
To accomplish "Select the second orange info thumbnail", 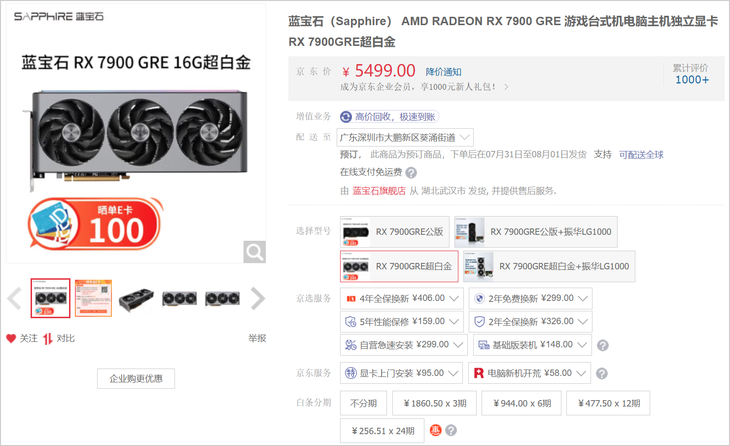I will (x=94, y=298).
